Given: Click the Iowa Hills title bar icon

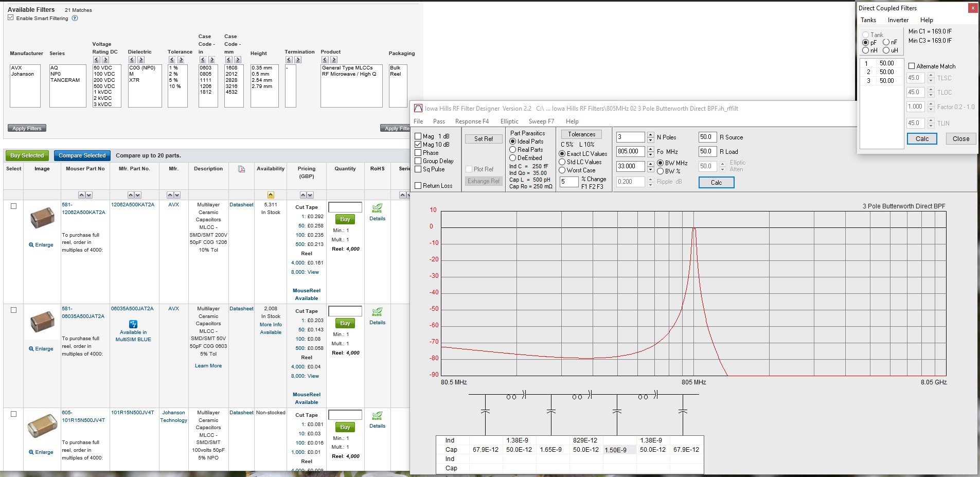Looking at the screenshot, I should coord(418,109).
